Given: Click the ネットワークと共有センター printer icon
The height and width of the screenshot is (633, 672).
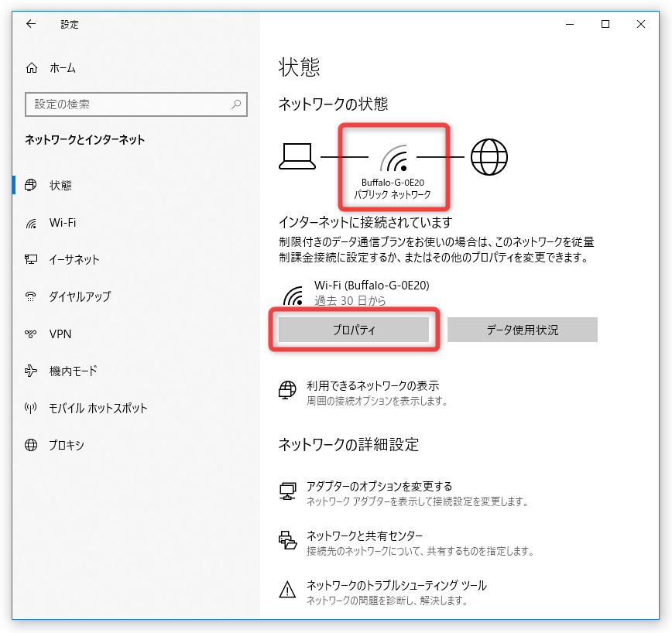Looking at the screenshot, I should pyautogui.click(x=287, y=540).
